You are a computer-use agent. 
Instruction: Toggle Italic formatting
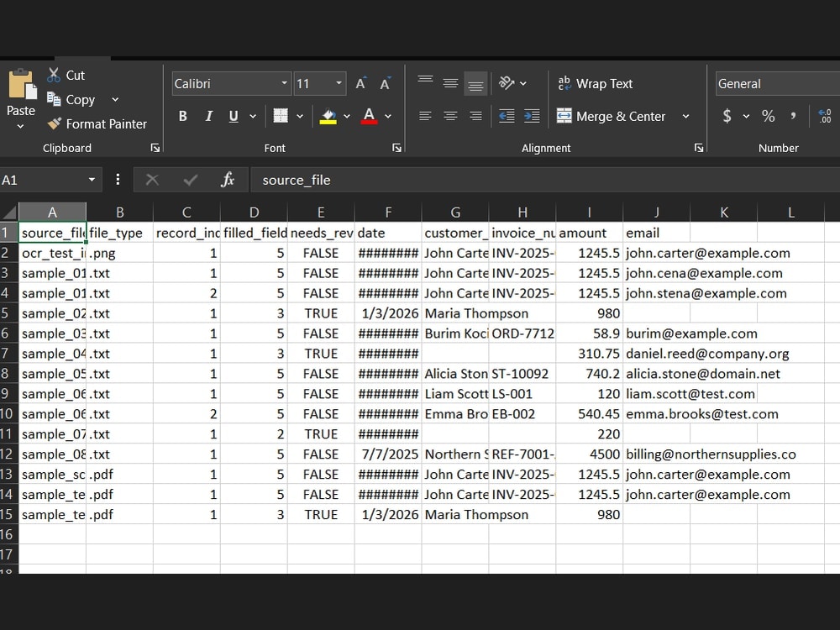[x=209, y=116]
